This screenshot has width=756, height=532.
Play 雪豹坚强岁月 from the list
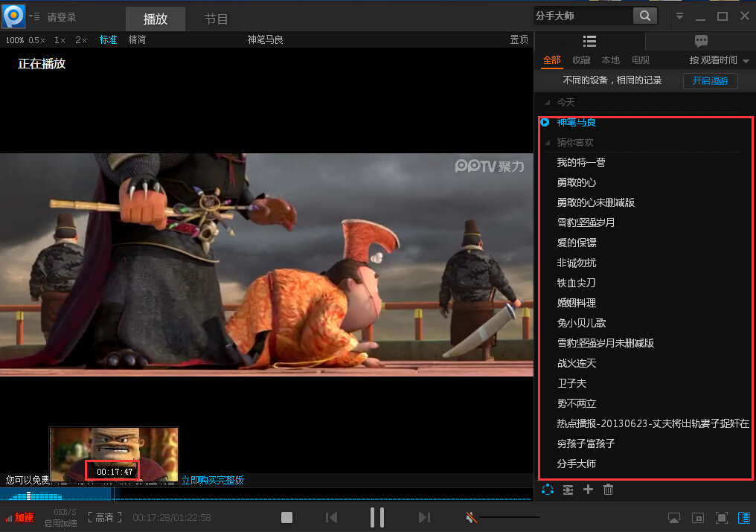(586, 222)
